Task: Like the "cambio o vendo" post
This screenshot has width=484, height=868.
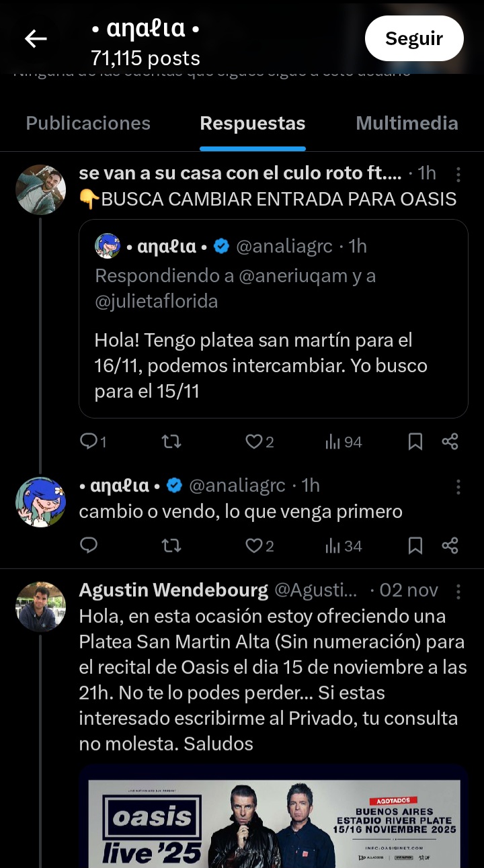Action: pyautogui.click(x=253, y=546)
